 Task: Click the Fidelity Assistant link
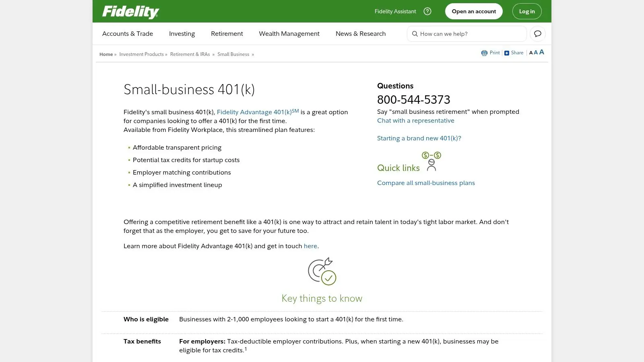[x=395, y=11]
